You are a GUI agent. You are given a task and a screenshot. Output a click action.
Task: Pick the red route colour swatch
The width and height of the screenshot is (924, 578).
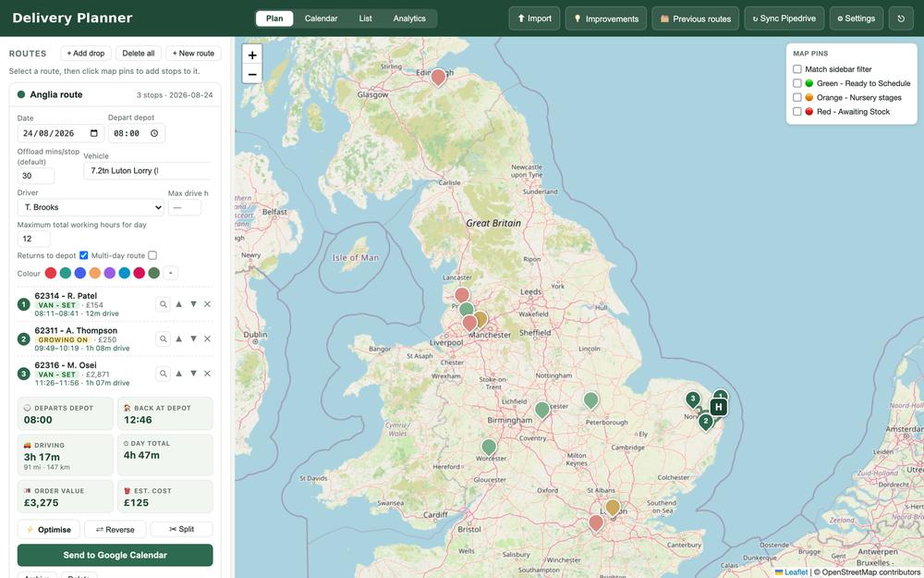(x=51, y=273)
